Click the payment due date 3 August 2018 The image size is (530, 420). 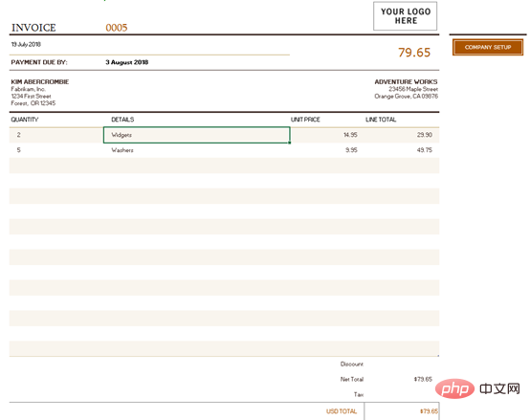(126, 62)
